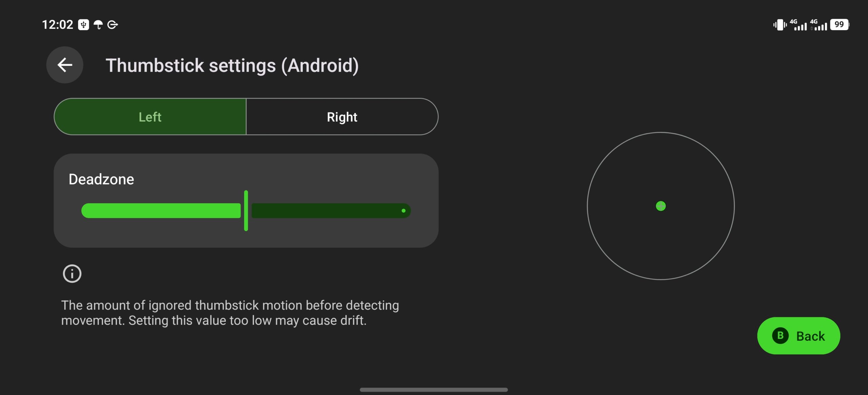Click the second 4G signal strength icon
Viewport: 868px width, 395px height.
[819, 25]
